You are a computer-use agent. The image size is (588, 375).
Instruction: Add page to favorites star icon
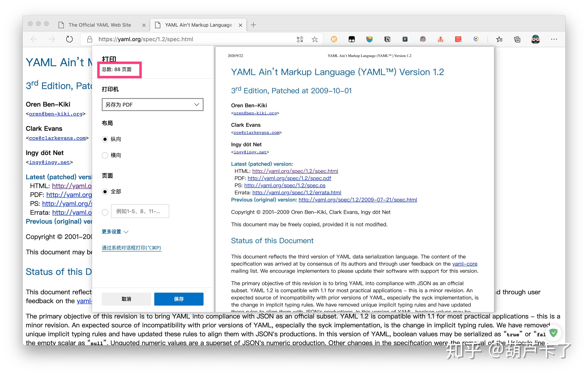click(315, 39)
